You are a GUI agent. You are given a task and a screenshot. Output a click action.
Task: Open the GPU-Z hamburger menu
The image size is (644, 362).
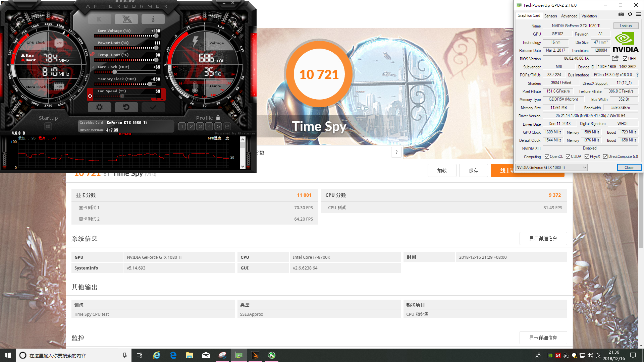pyautogui.click(x=638, y=14)
